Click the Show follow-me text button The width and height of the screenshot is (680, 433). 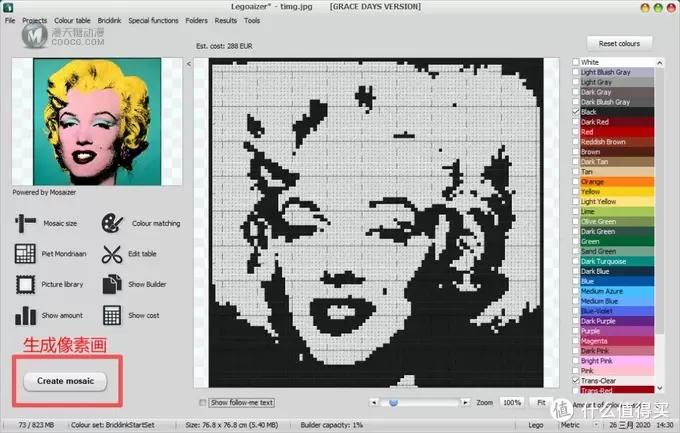coord(242,403)
